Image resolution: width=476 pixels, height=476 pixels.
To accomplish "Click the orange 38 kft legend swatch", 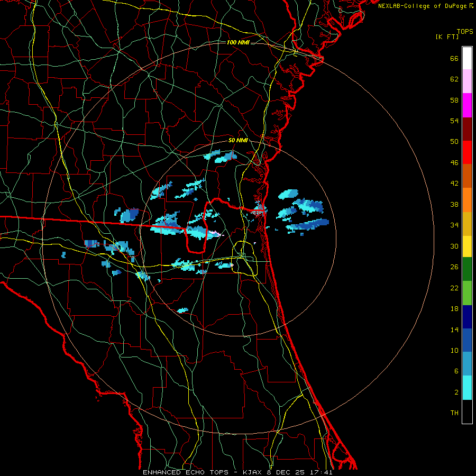I will tap(467, 200).
